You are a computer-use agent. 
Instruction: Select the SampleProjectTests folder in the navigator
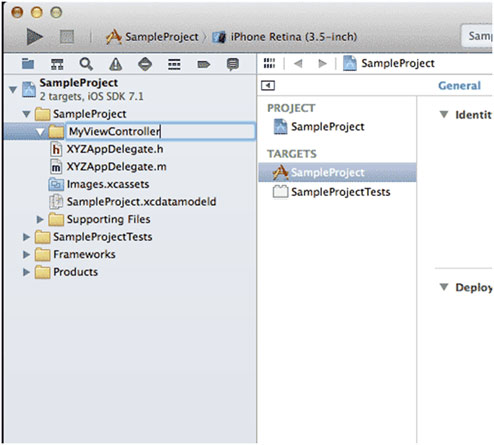point(103,237)
